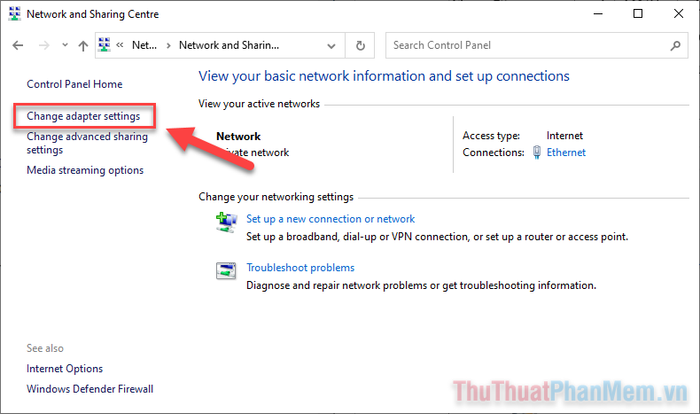Open Windows Defender Firewall

90,389
